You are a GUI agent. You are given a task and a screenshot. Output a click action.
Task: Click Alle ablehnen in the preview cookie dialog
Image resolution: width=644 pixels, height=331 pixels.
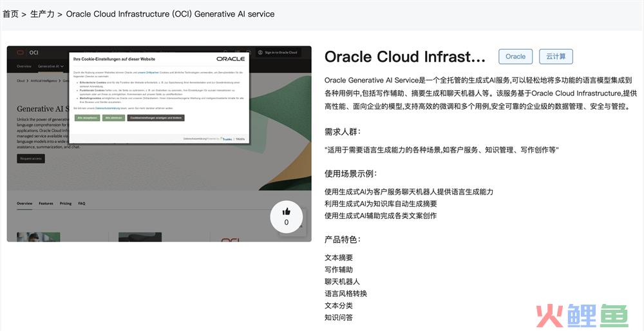coord(114,118)
